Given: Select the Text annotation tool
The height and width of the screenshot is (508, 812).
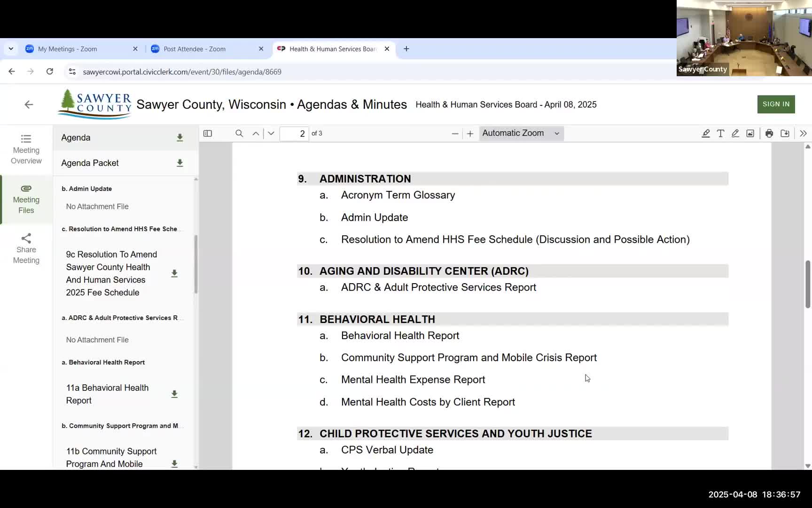Looking at the screenshot, I should pos(721,134).
